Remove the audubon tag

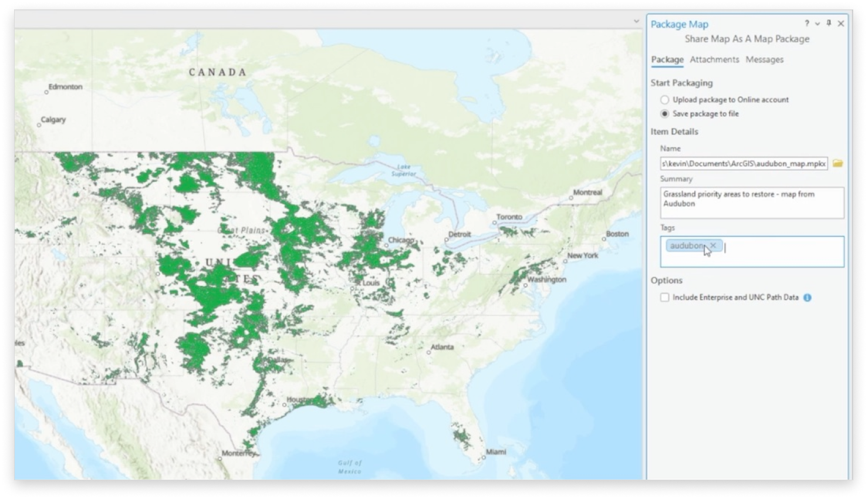713,245
